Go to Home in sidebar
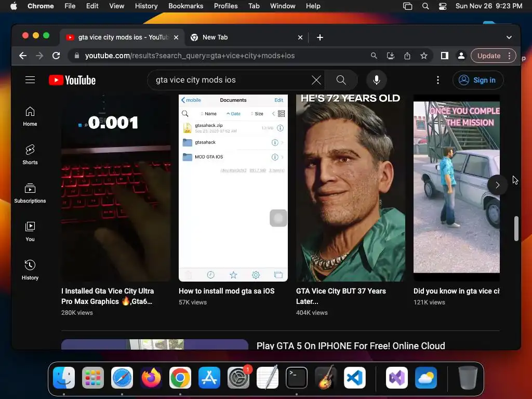The image size is (532, 399). (30, 117)
